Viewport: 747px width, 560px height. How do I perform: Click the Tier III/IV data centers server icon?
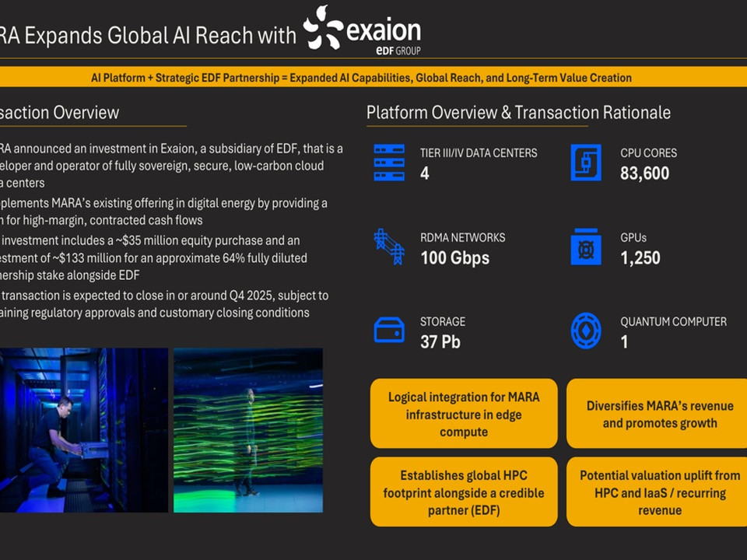389,163
